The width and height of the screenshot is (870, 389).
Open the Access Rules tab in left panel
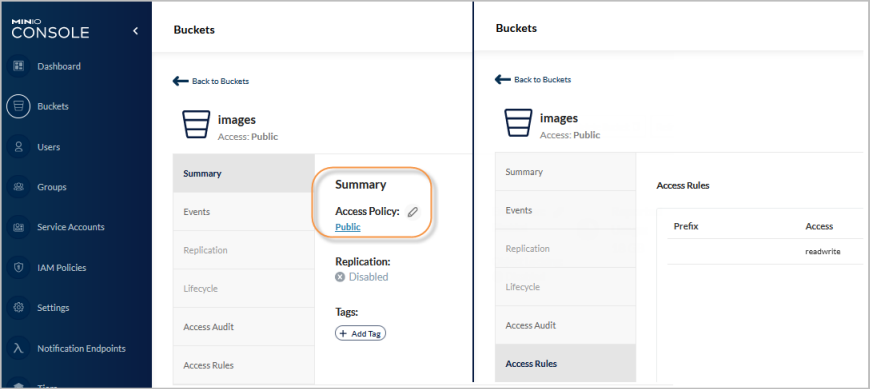click(x=244, y=365)
